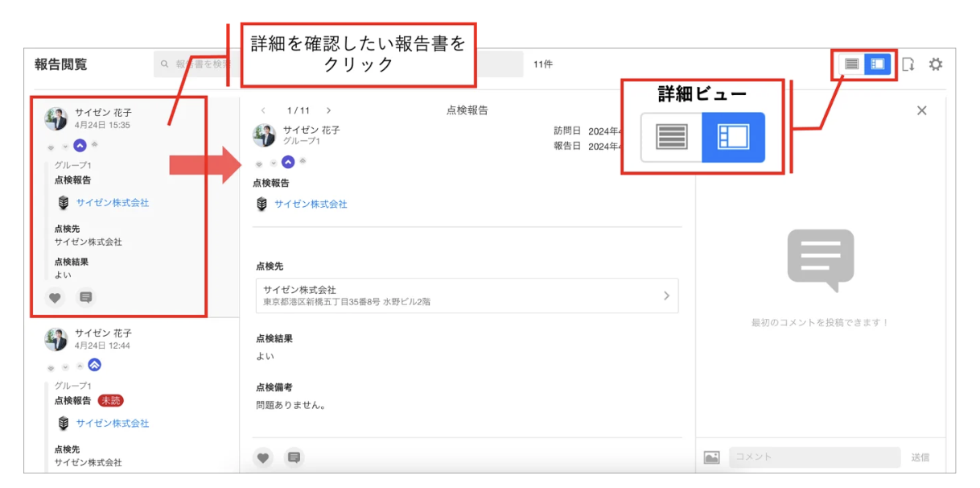Click building icon in the detail pane

click(261, 205)
